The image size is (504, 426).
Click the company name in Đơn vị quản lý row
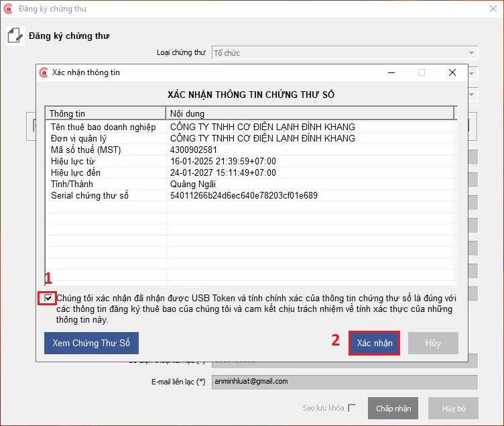coord(263,138)
